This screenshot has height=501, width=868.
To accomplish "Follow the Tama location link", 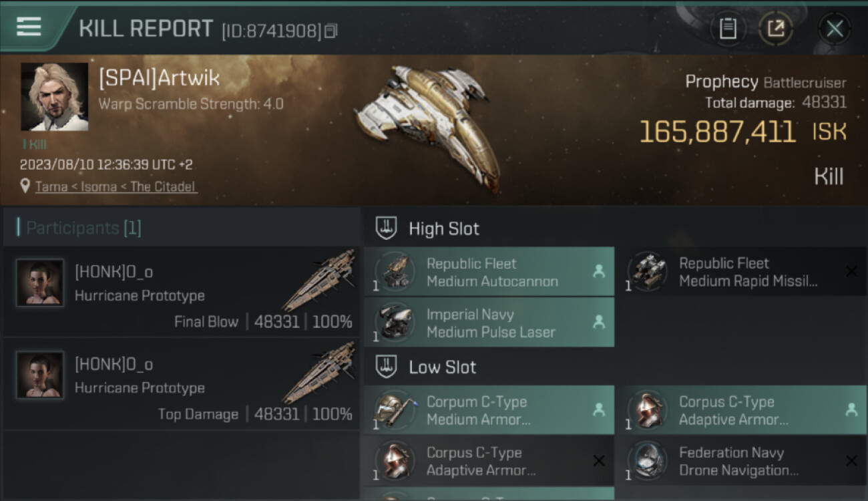I will click(51, 187).
